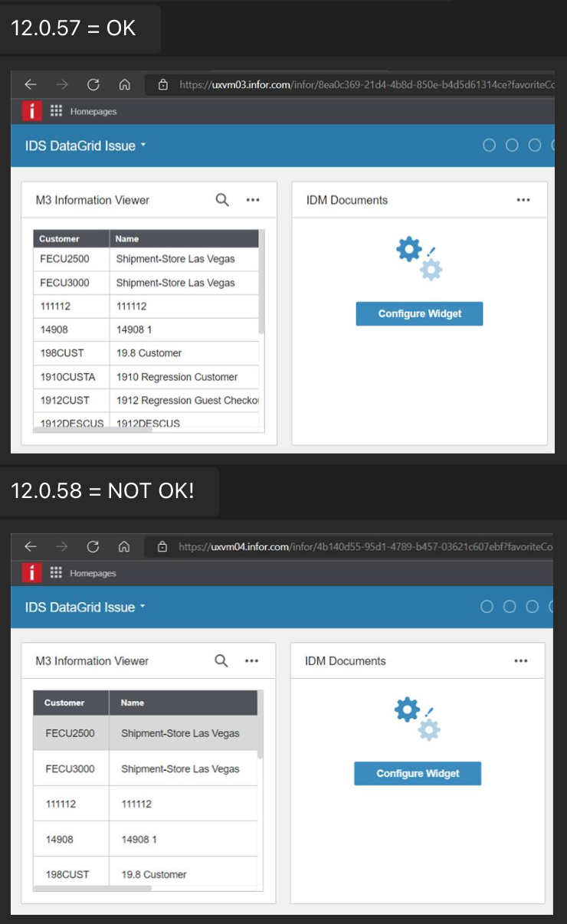Select FECU2500 cell in the 12.0.57 grid
567x924 pixels.
pyautogui.click(x=71, y=259)
